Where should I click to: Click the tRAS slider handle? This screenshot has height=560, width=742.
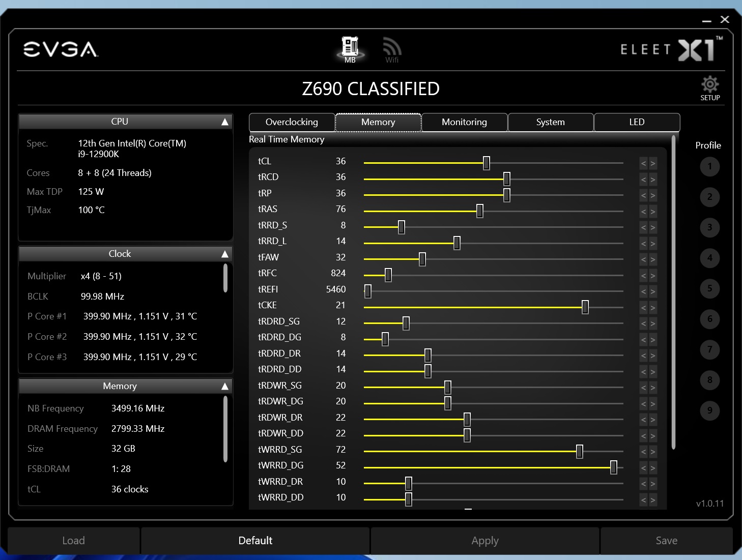click(480, 211)
